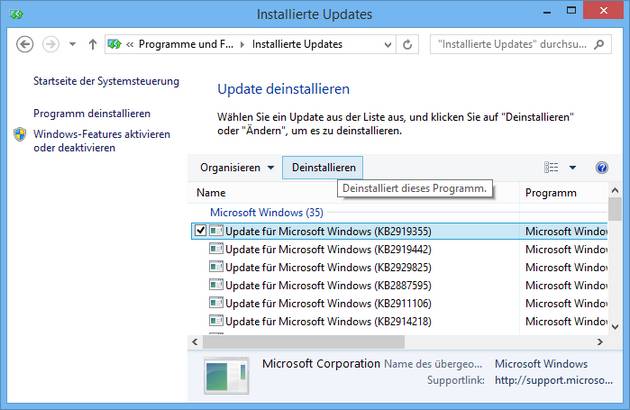Go back with the Back arrow button
Viewport: 630px width, 410px height.
[25, 44]
